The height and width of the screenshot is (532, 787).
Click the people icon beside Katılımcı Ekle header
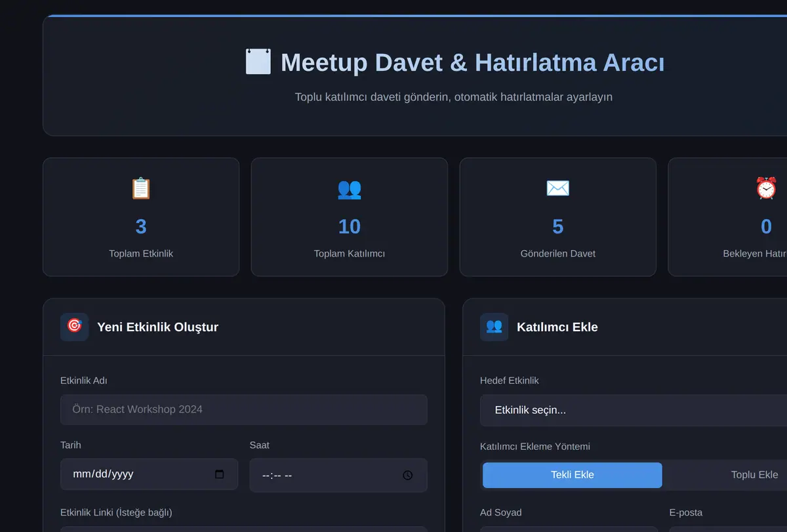pyautogui.click(x=494, y=326)
